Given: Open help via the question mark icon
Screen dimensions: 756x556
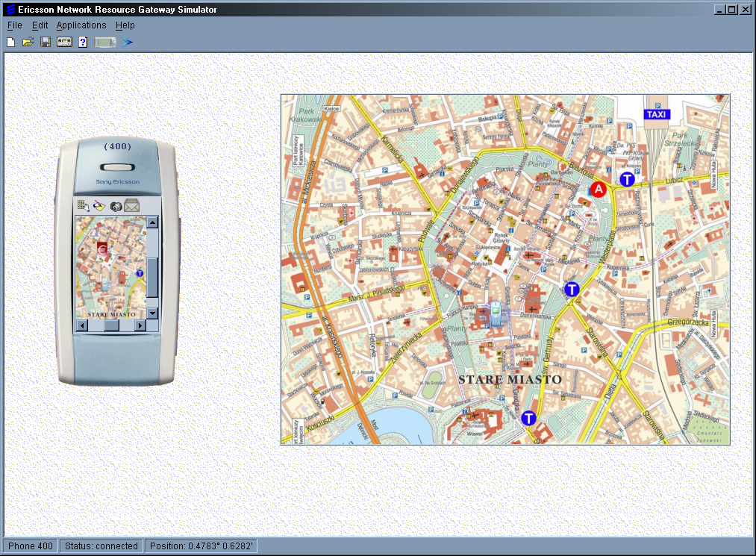Looking at the screenshot, I should pos(83,43).
